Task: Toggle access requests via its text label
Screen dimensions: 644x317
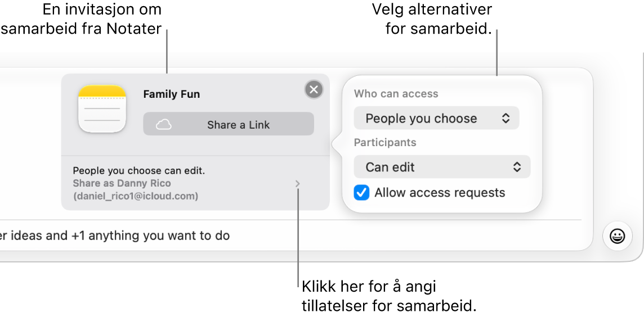Action: click(440, 193)
